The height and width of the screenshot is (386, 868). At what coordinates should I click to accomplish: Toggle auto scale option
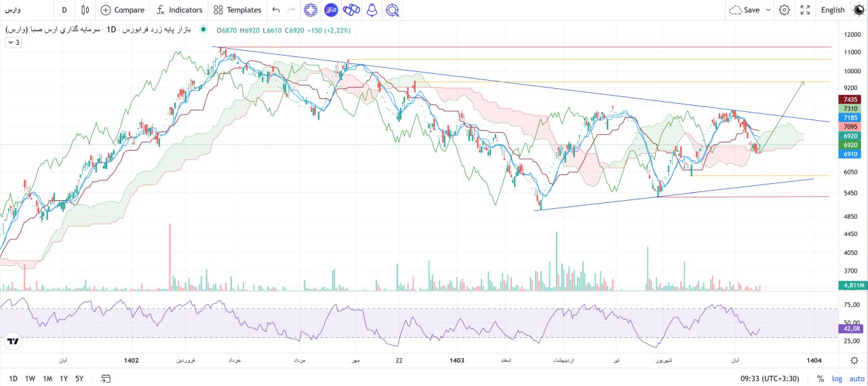click(x=856, y=379)
